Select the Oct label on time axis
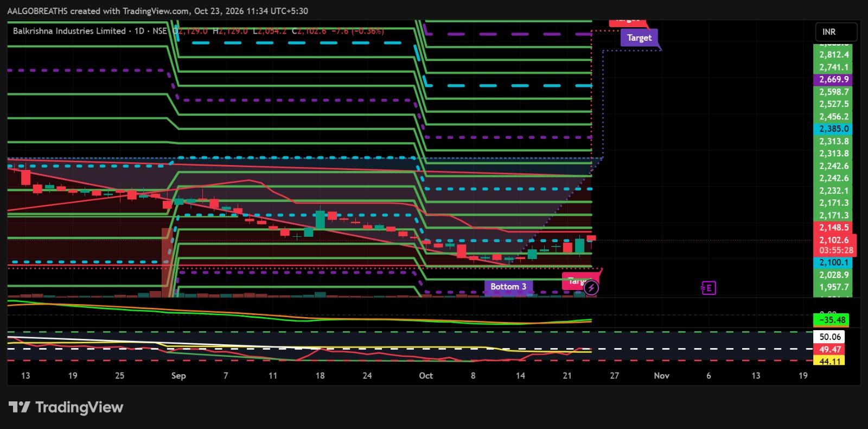Viewport: 868px width, 429px height. point(426,375)
